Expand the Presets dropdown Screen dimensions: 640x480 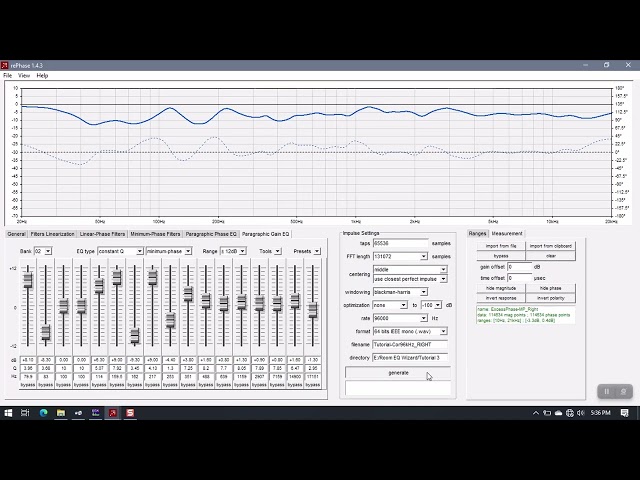pyautogui.click(x=317, y=251)
